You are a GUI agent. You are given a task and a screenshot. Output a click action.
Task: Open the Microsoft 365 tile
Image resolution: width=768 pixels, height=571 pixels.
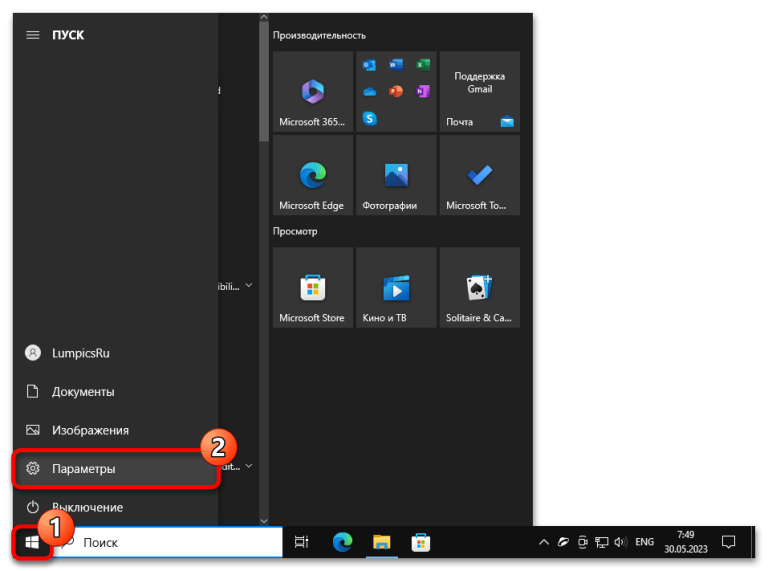(x=312, y=92)
